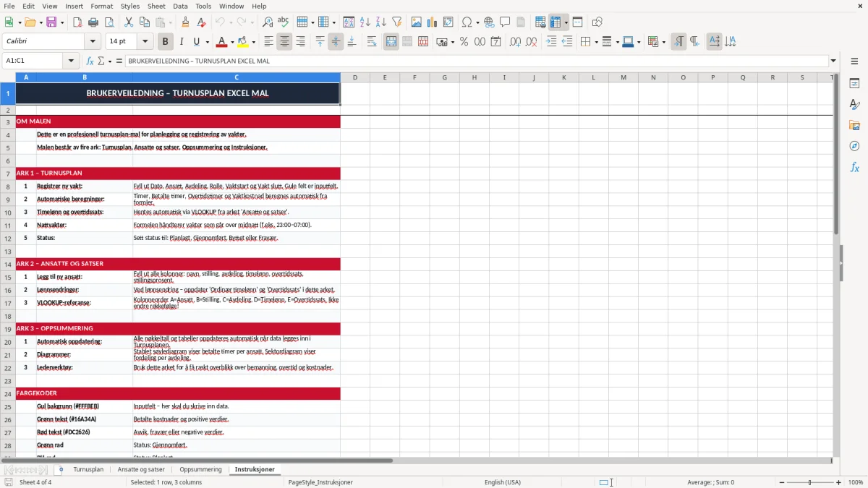This screenshot has height=488, width=868.
Task: Open Sidebar Properties panel icon
Action: [854, 84]
